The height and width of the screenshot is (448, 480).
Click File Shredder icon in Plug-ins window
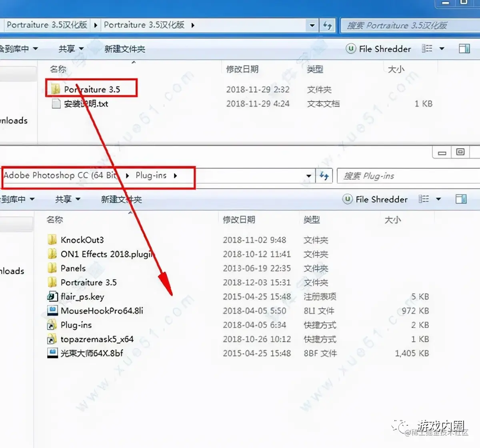click(348, 199)
